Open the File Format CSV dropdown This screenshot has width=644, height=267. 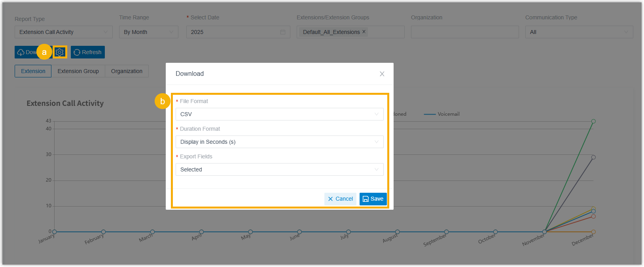click(x=279, y=114)
